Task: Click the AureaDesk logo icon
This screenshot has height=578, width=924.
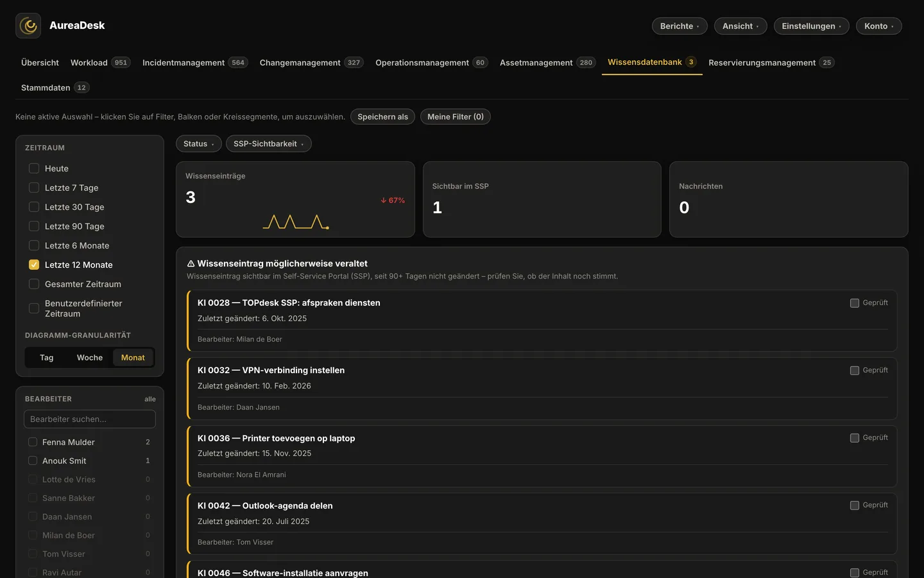Action: coord(28,26)
